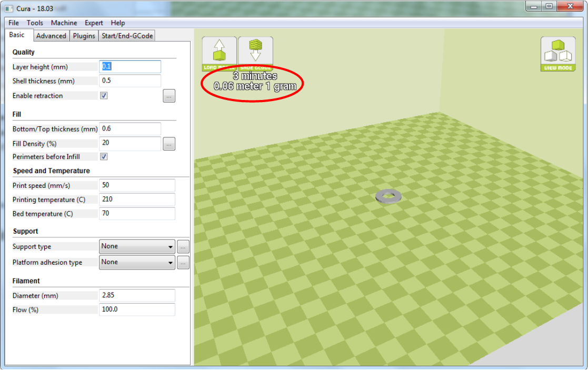The width and height of the screenshot is (588, 370).
Task: Click the Layer height input field
Action: tap(130, 67)
